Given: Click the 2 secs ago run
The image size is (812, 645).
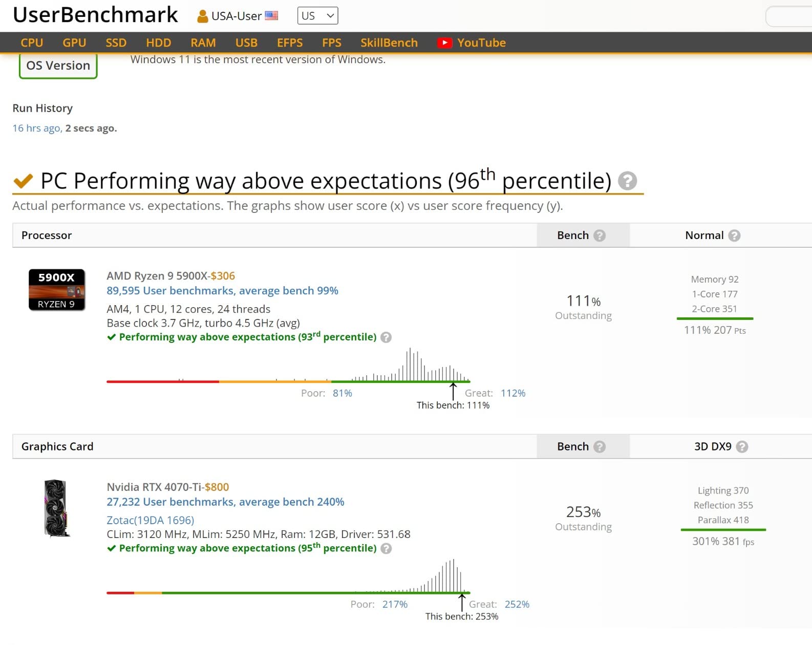Looking at the screenshot, I should [x=91, y=128].
